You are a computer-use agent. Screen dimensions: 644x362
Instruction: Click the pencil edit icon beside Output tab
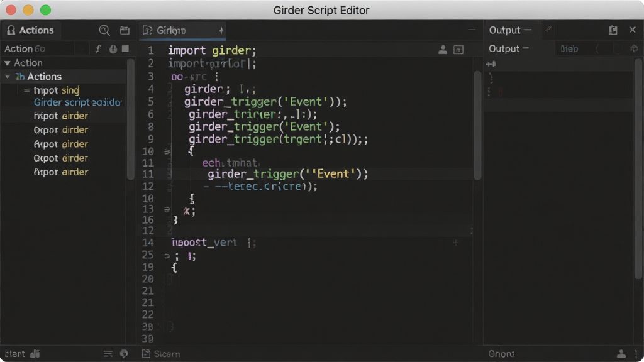pos(548,30)
